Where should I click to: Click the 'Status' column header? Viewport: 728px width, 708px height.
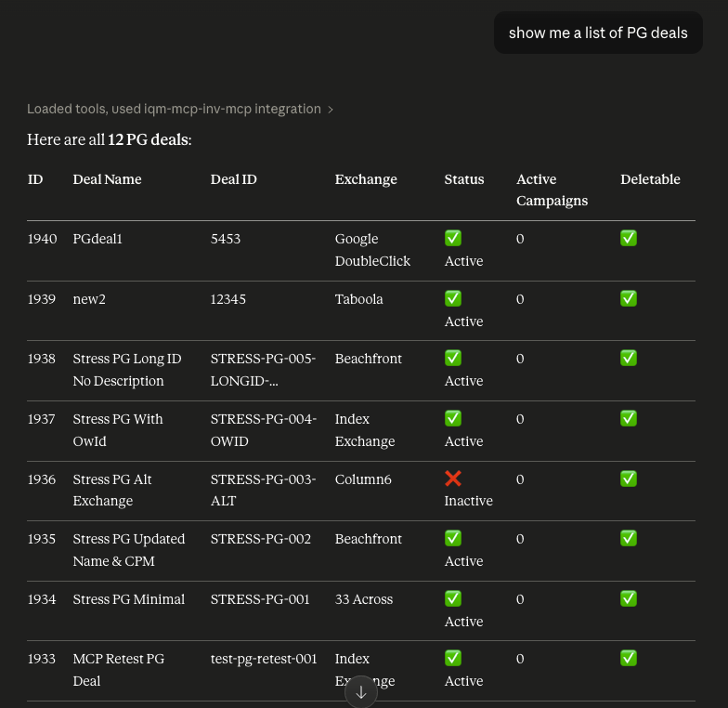[x=464, y=179]
